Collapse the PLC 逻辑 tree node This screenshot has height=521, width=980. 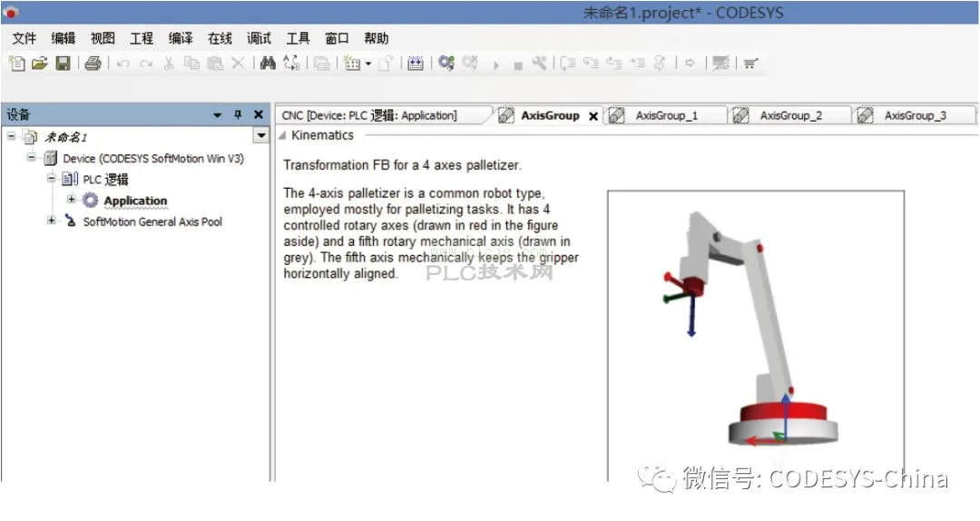51,178
